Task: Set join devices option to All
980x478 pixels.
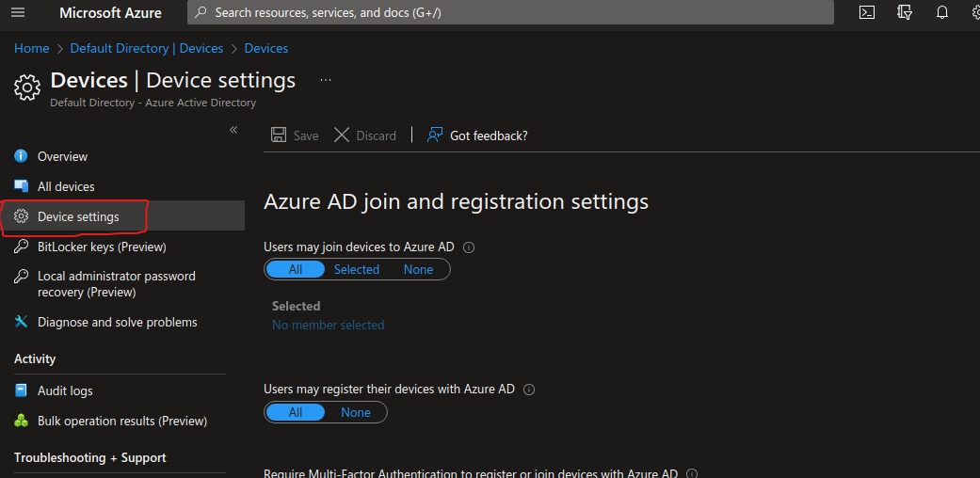Action: [x=296, y=269]
